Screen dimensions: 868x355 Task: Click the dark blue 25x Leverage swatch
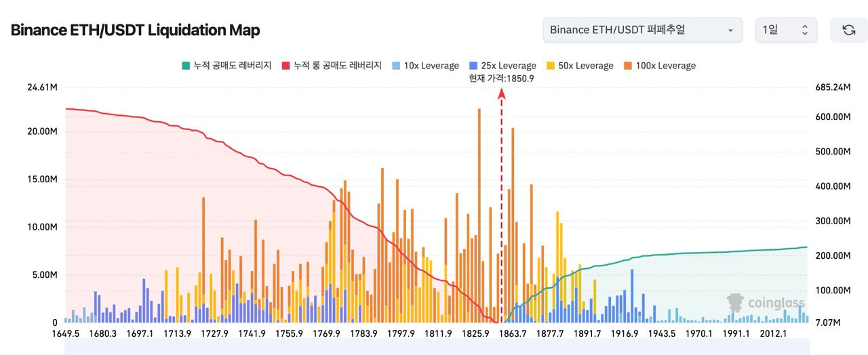point(473,66)
